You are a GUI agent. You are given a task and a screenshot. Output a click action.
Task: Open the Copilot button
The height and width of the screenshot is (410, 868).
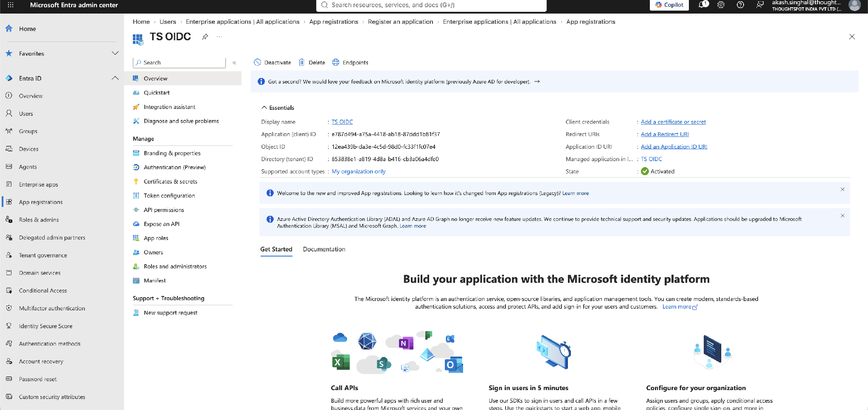tap(669, 5)
